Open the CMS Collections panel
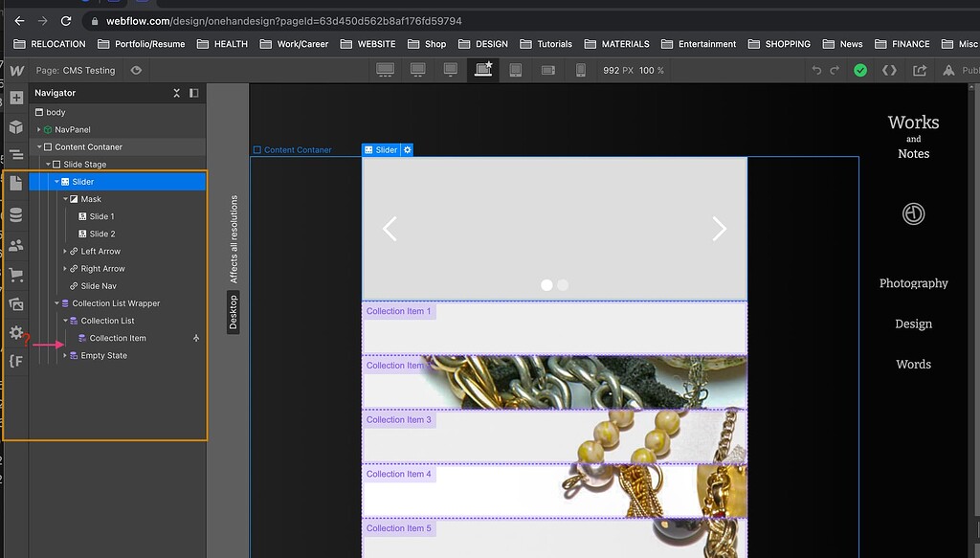Image resolution: width=980 pixels, height=558 pixels. [15, 215]
